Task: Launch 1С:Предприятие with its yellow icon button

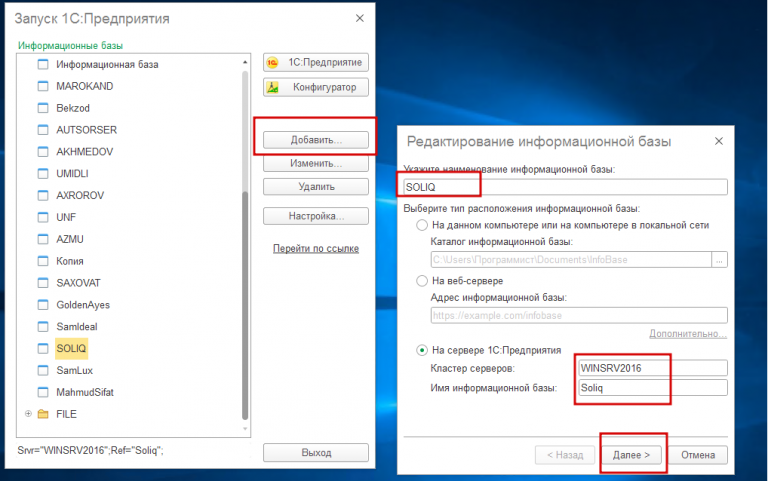Action: [x=316, y=63]
